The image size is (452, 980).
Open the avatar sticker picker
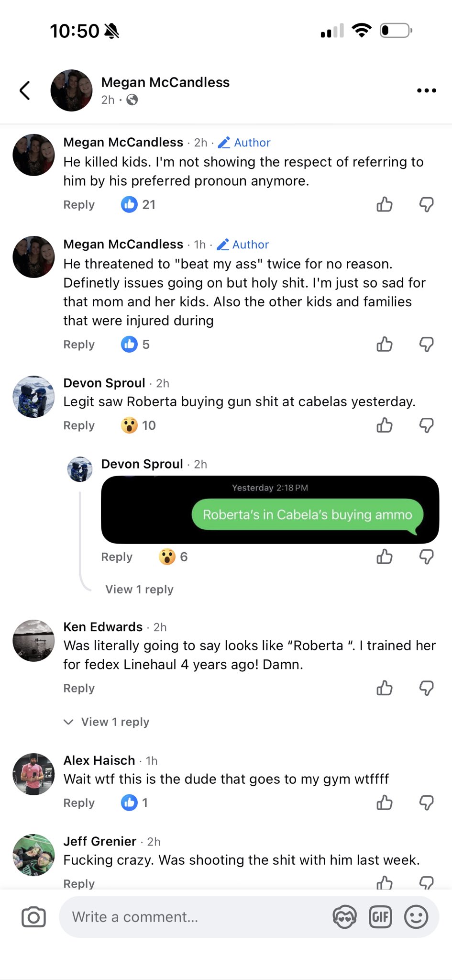point(344,917)
